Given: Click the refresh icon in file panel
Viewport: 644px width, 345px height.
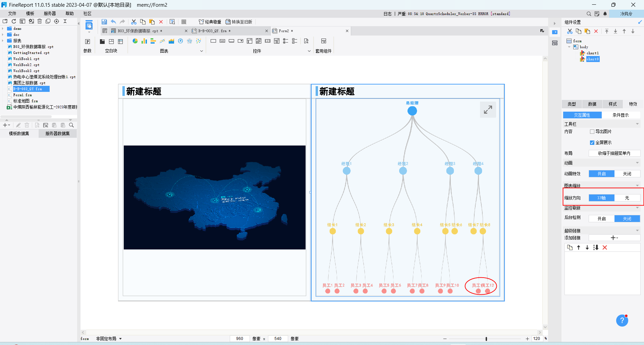Looking at the screenshot, I should pos(14,21).
